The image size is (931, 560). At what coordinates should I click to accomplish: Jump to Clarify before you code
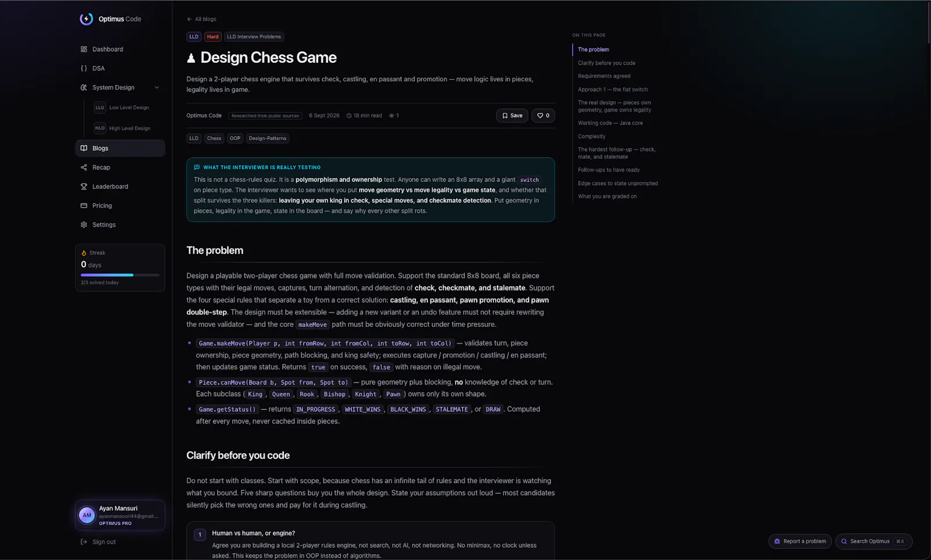pos(606,63)
